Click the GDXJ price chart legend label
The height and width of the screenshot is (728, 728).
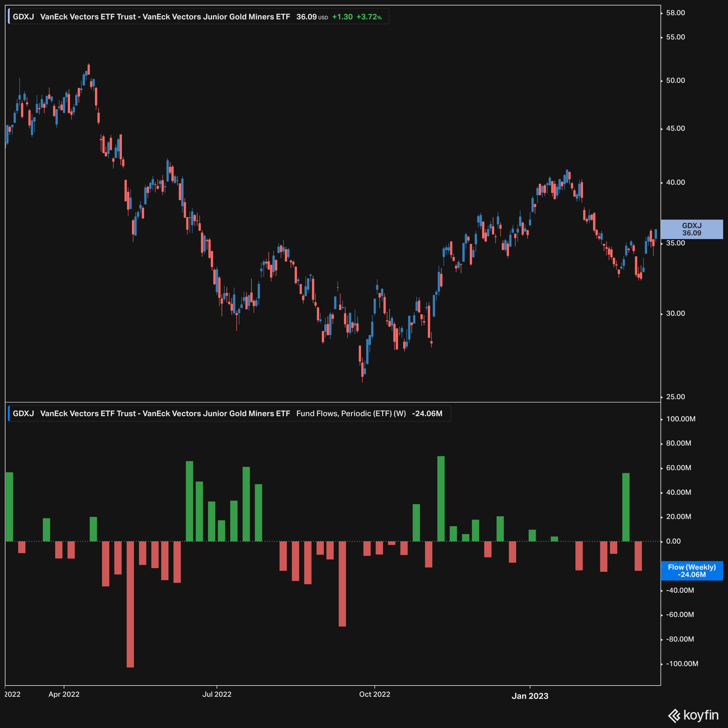coord(198,17)
